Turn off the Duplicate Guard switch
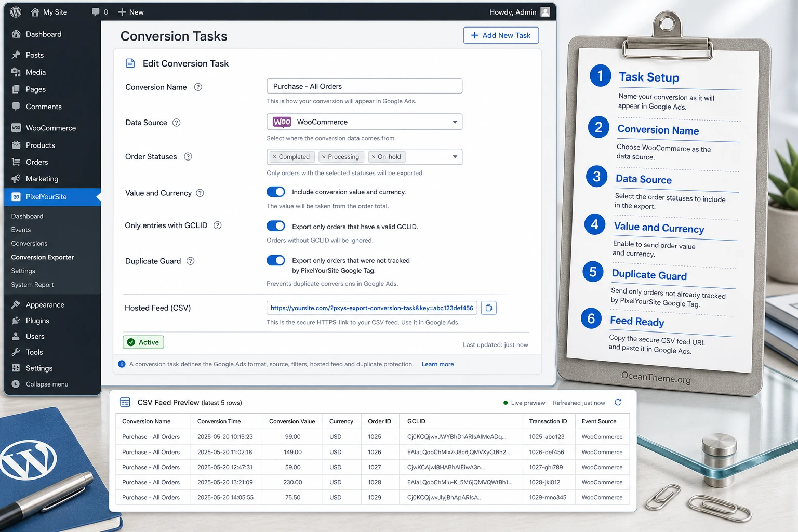 point(276,260)
